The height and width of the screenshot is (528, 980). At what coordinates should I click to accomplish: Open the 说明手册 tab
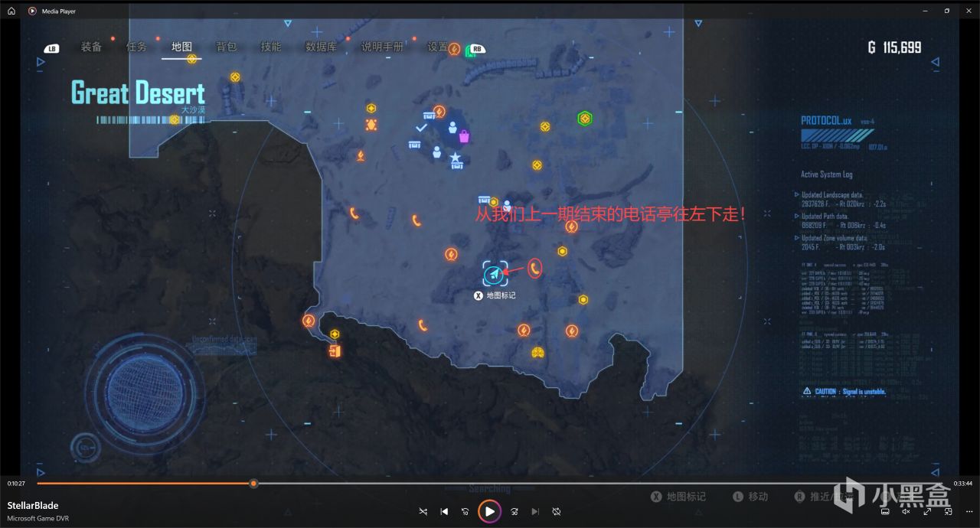pyautogui.click(x=382, y=47)
